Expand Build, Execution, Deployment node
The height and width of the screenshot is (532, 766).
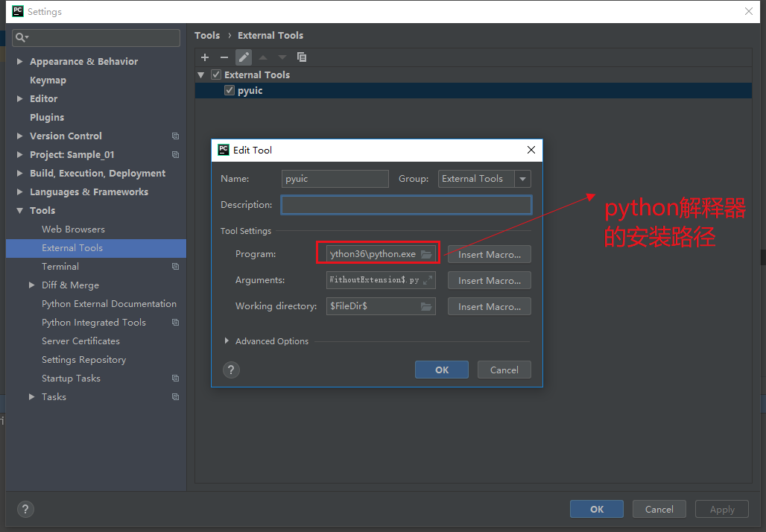tap(19, 173)
